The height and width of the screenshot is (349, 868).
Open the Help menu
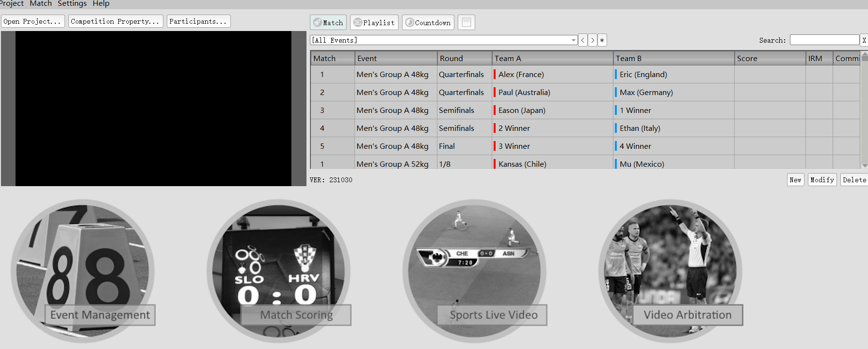point(101,4)
